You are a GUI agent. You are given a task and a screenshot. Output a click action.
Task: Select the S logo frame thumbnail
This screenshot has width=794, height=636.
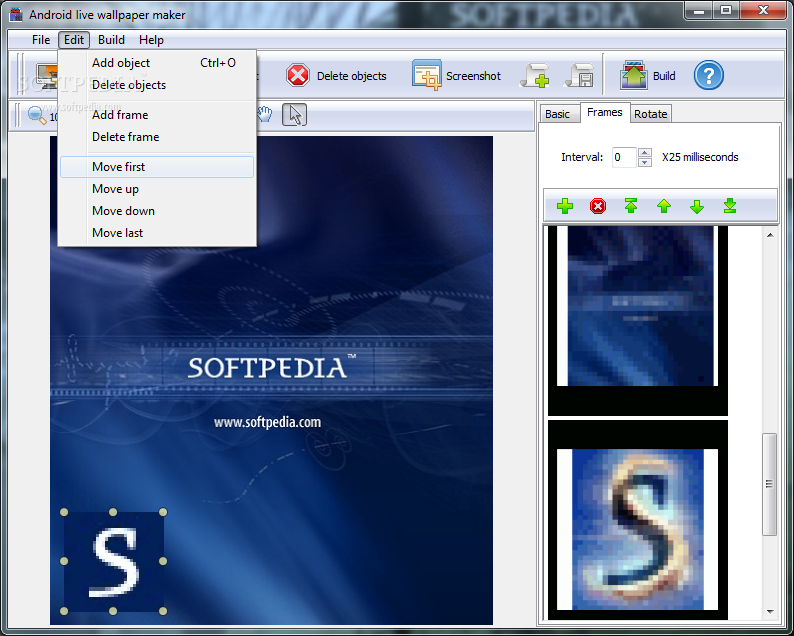[638, 520]
